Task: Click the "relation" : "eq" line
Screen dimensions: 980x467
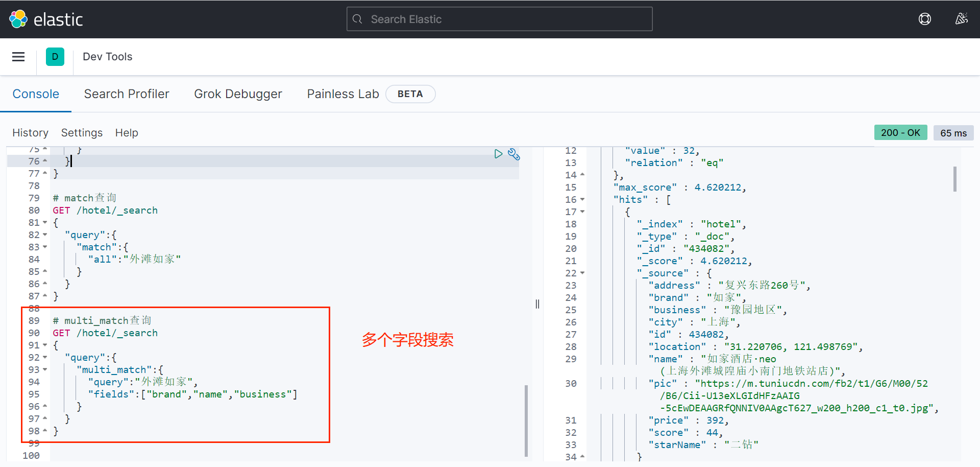Action: pyautogui.click(x=674, y=163)
